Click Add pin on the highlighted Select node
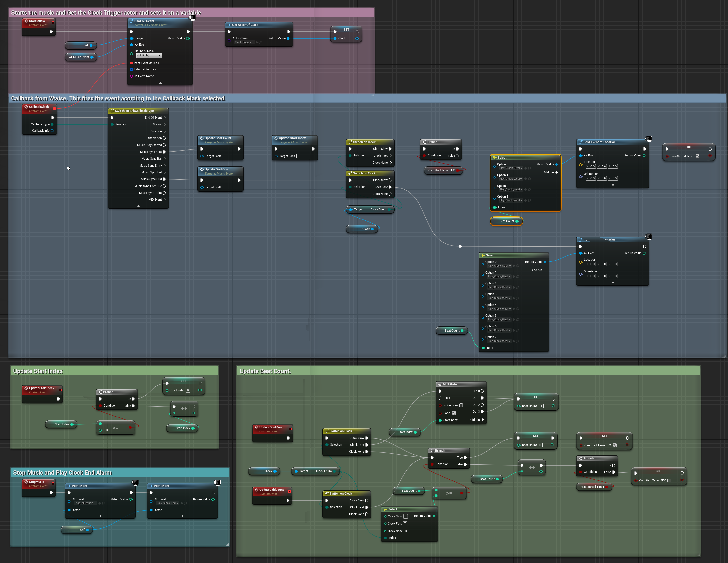The image size is (728, 563). (x=556, y=172)
